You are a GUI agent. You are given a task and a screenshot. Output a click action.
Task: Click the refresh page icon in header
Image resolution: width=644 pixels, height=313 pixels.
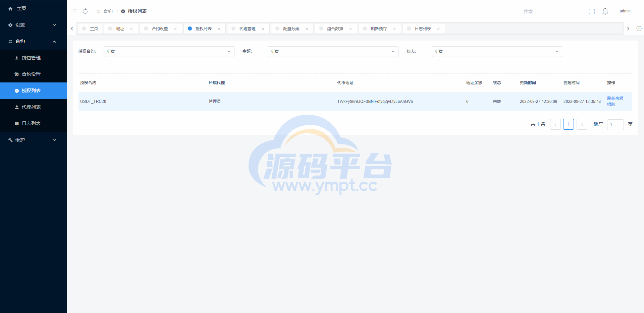coord(85,11)
